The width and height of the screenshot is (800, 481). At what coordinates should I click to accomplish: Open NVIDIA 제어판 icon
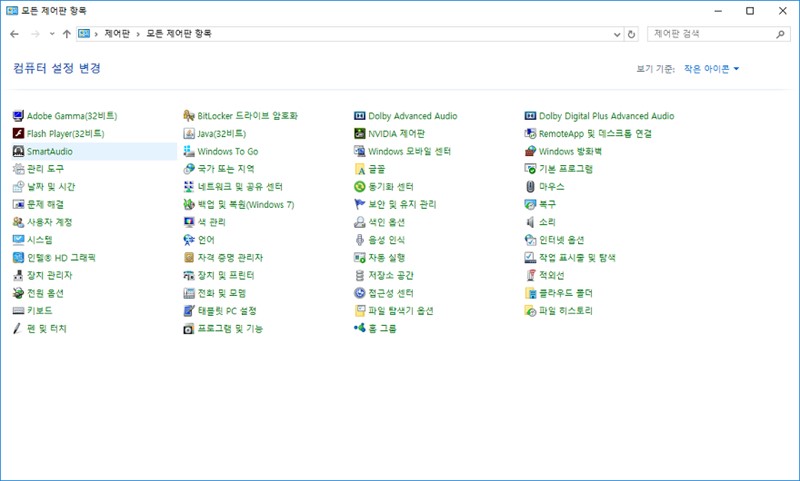click(360, 134)
